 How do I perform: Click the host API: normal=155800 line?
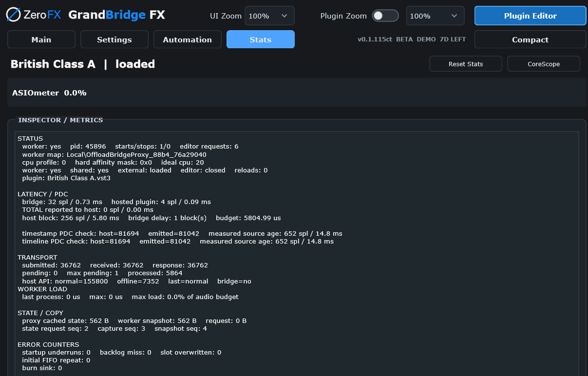pyautogui.click(x=137, y=281)
